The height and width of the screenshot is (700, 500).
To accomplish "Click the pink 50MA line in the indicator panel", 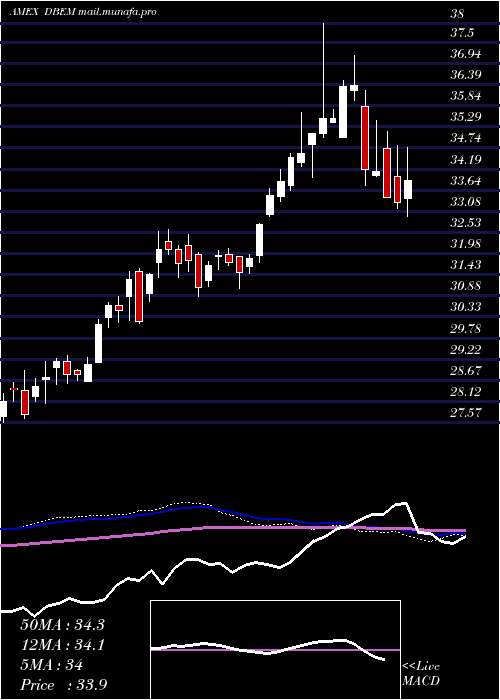I will pyautogui.click(x=232, y=530).
